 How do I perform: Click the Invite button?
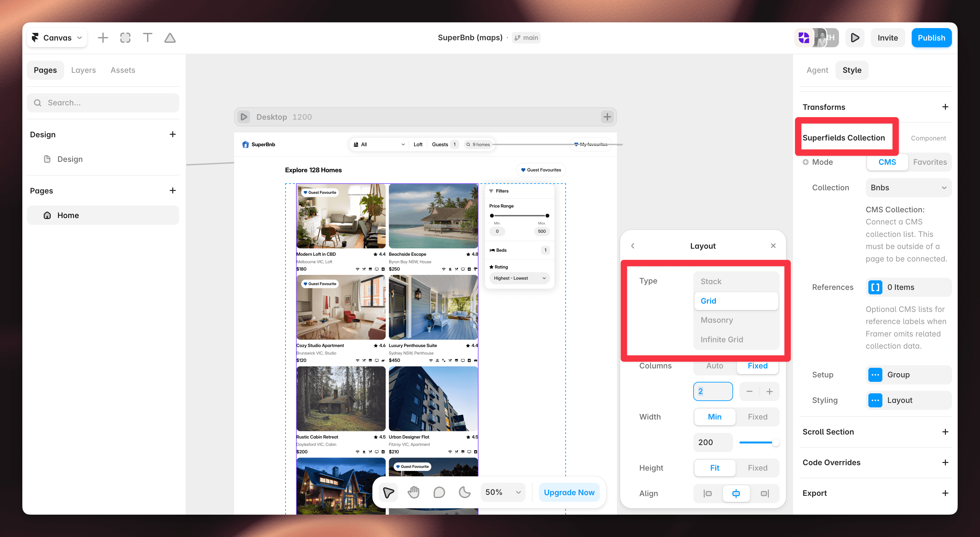887,38
